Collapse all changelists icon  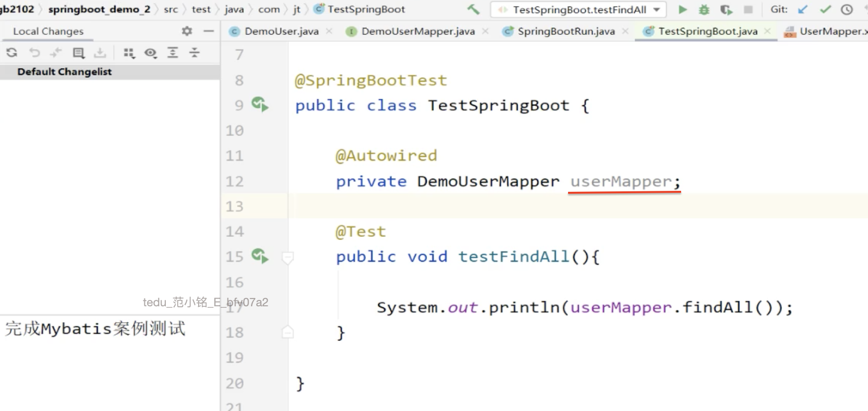click(195, 52)
